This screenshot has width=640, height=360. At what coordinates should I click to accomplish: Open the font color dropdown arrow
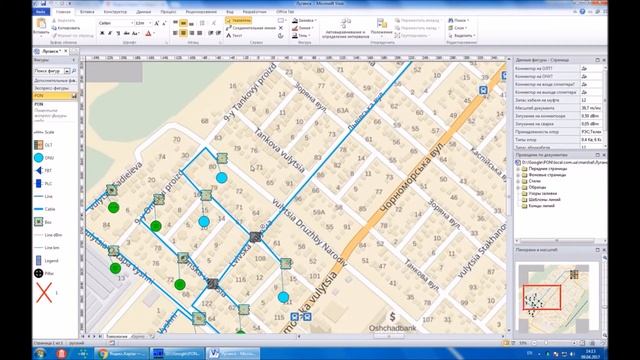[x=155, y=33]
